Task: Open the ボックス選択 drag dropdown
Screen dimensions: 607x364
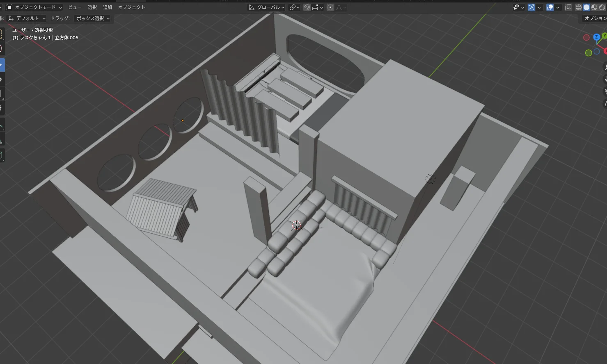Action: coord(93,18)
